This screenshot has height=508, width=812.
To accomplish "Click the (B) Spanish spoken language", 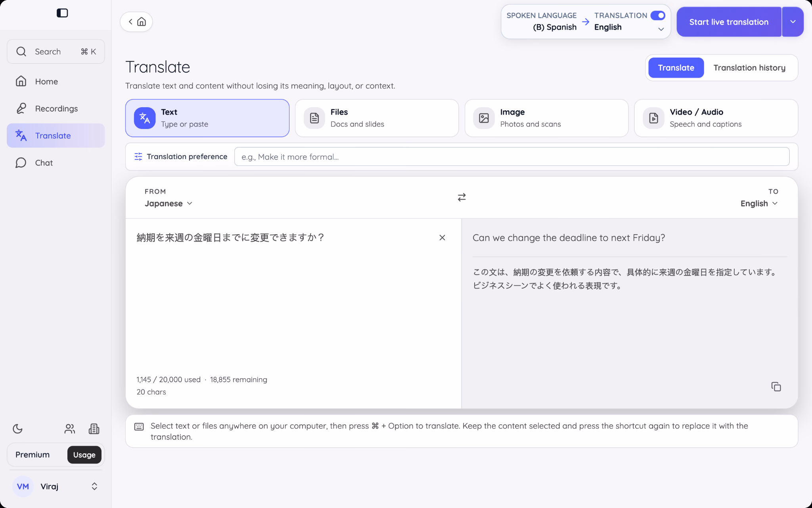I will (554, 27).
